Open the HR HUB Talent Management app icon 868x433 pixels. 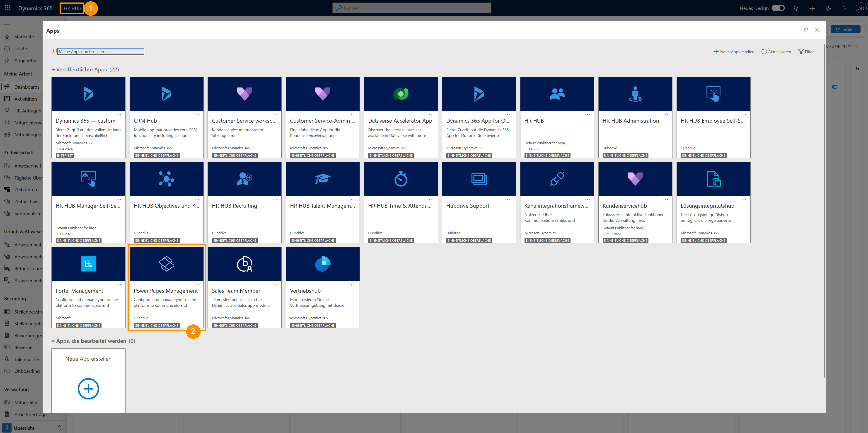coord(322,179)
